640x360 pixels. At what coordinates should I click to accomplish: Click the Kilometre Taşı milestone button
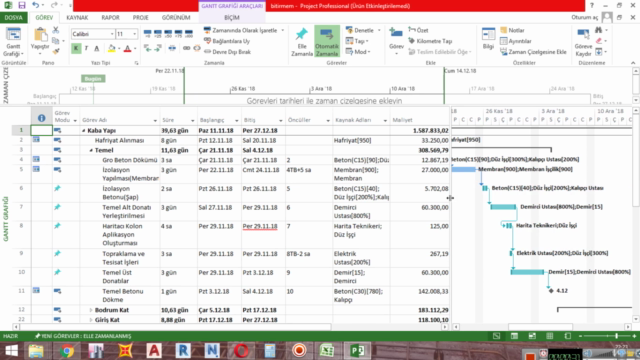(x=430, y=41)
